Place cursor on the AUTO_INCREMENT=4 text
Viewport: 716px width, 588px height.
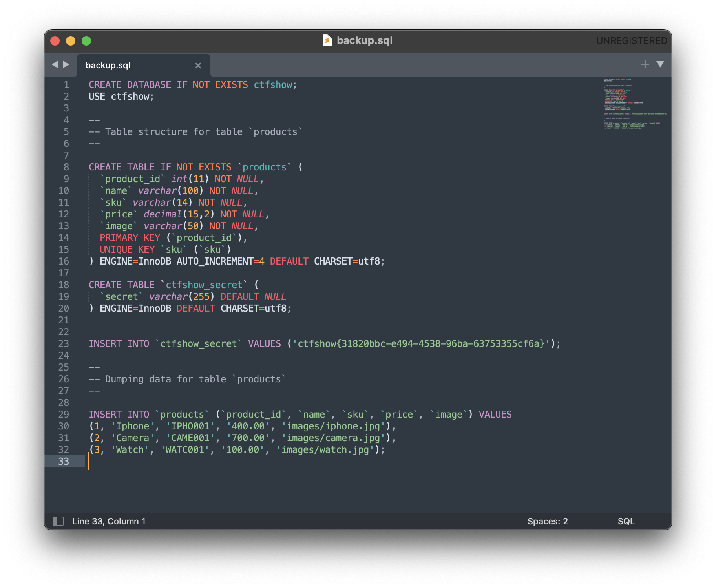coord(220,261)
